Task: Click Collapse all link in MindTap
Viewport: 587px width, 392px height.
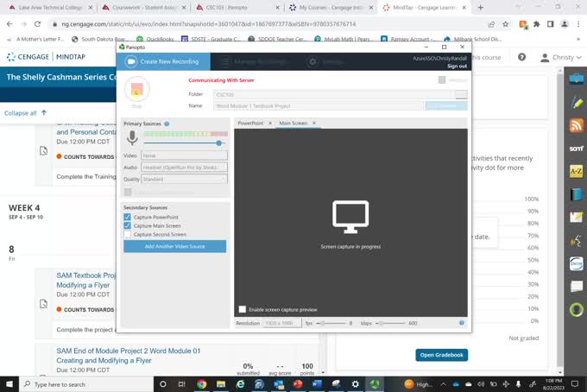Action: pyautogui.click(x=25, y=113)
